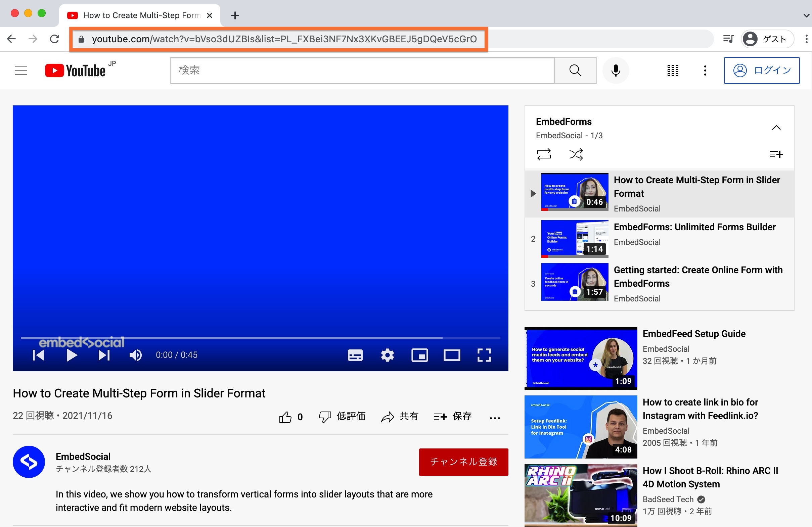Open the ゲスト profile menu
The height and width of the screenshot is (527, 812).
tap(767, 39)
